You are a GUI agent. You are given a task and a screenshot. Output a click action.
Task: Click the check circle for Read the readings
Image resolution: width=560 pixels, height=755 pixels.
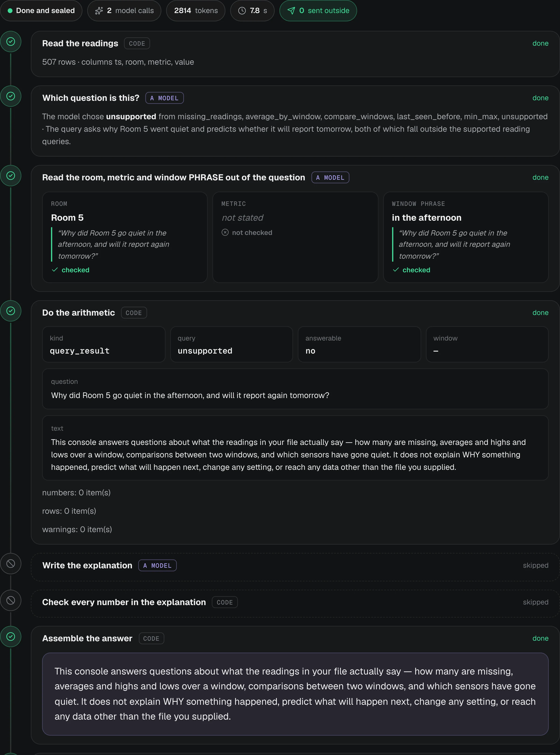[11, 42]
